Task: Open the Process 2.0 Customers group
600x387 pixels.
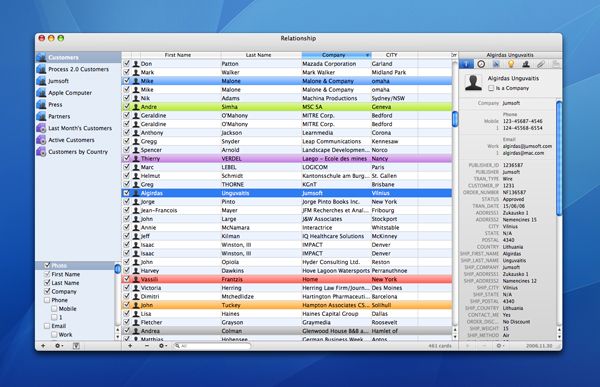Action: click(x=78, y=69)
